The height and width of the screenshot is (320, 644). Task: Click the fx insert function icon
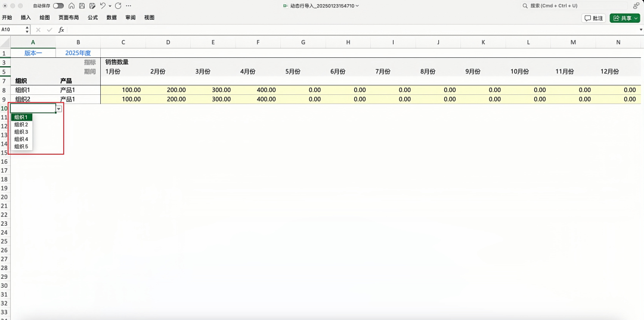click(61, 30)
